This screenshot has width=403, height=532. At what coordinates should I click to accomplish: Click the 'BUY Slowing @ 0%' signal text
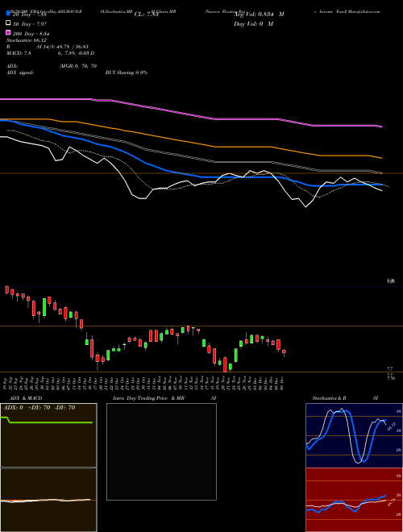pos(127,73)
